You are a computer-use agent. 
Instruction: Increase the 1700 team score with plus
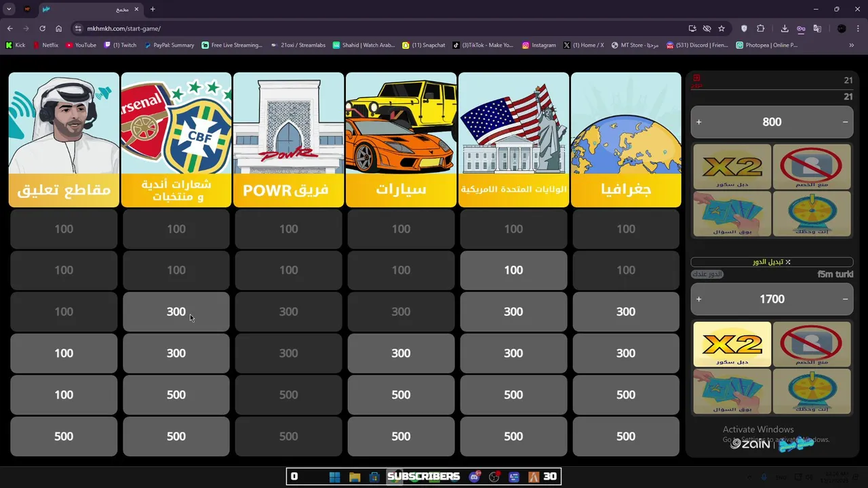click(x=699, y=299)
